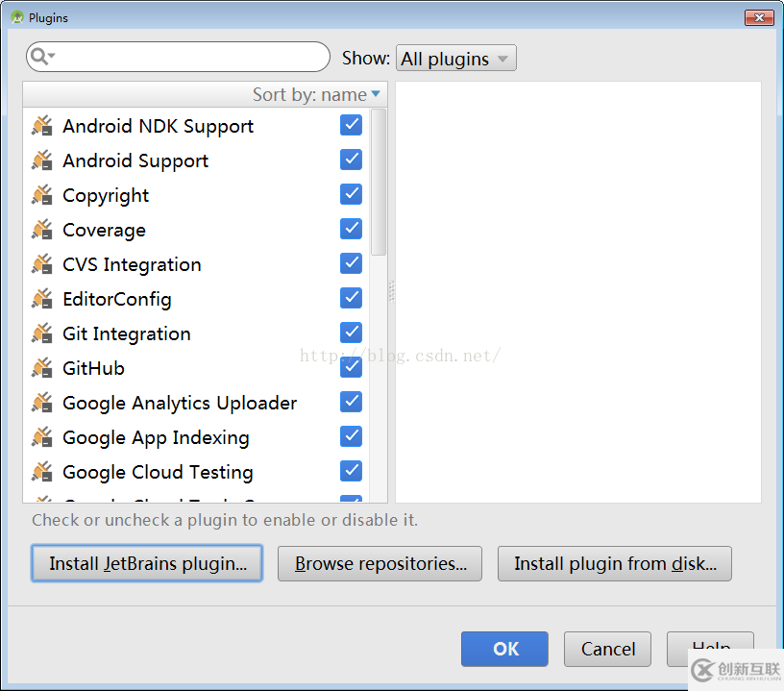Open the Sort by name dropdown
Viewport: 784px width, 691px height.
point(316,94)
